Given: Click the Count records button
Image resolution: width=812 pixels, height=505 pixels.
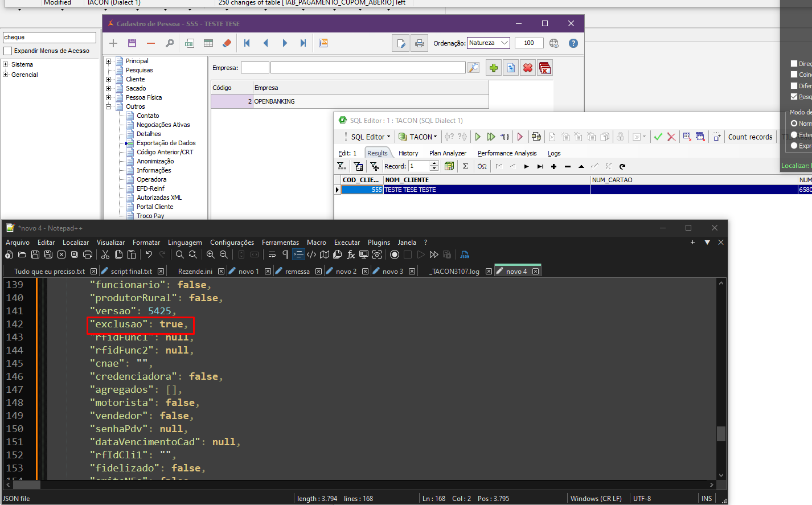Looking at the screenshot, I should (x=750, y=137).
